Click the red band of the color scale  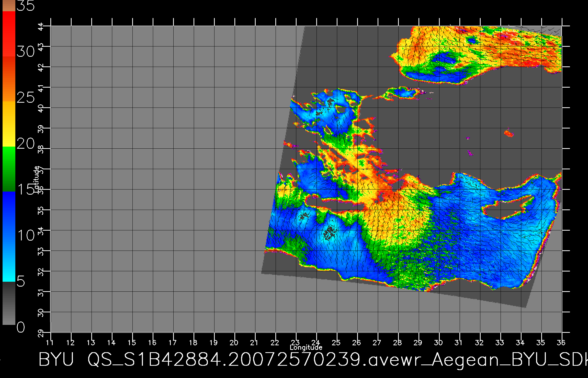click(9, 34)
